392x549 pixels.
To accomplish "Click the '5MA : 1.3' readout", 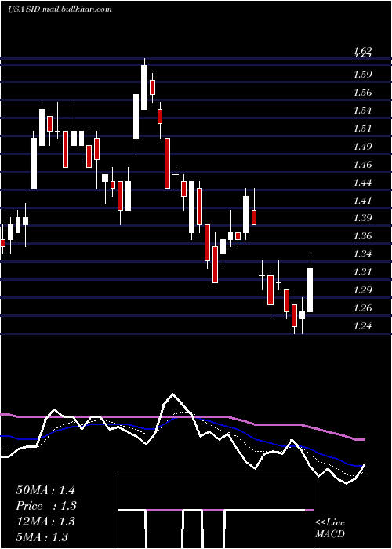I will (42, 537).
